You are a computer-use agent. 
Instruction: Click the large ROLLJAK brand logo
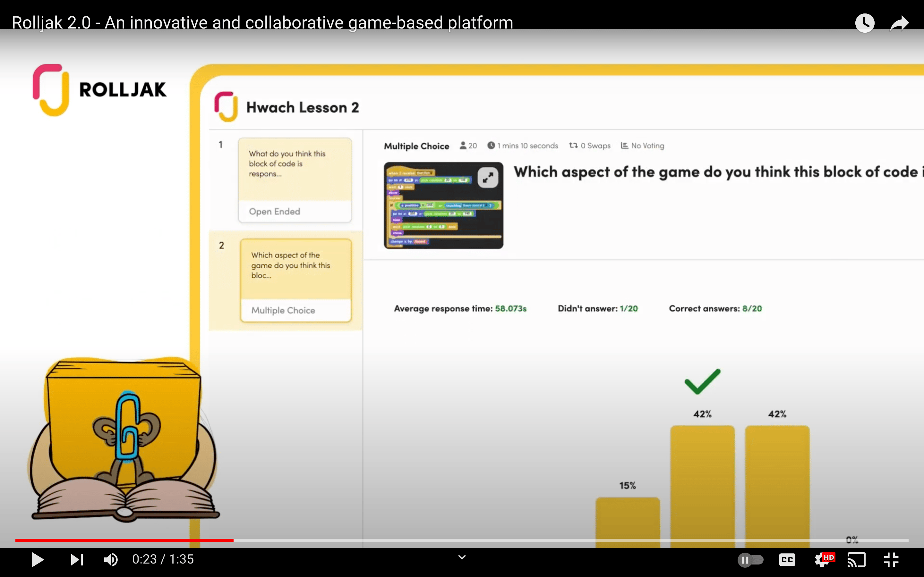click(x=99, y=90)
